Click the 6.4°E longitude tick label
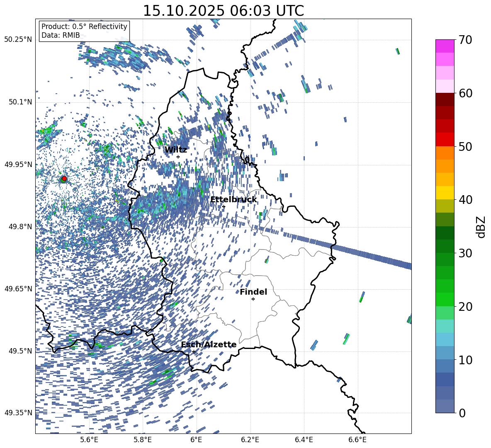This screenshot has height=448, width=491. point(304,440)
